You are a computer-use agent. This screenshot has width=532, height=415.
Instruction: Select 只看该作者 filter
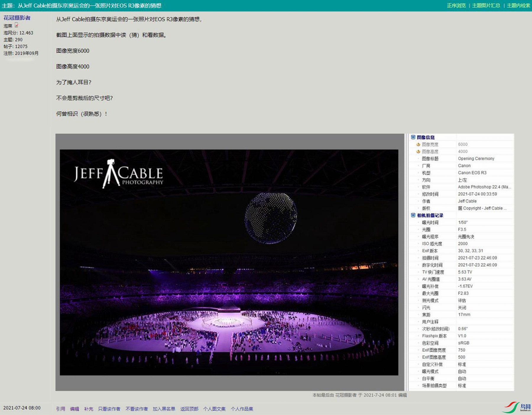tap(109, 409)
